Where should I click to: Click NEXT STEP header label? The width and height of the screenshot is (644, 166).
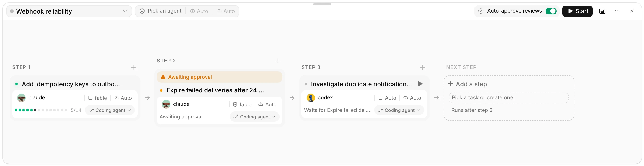tap(461, 67)
